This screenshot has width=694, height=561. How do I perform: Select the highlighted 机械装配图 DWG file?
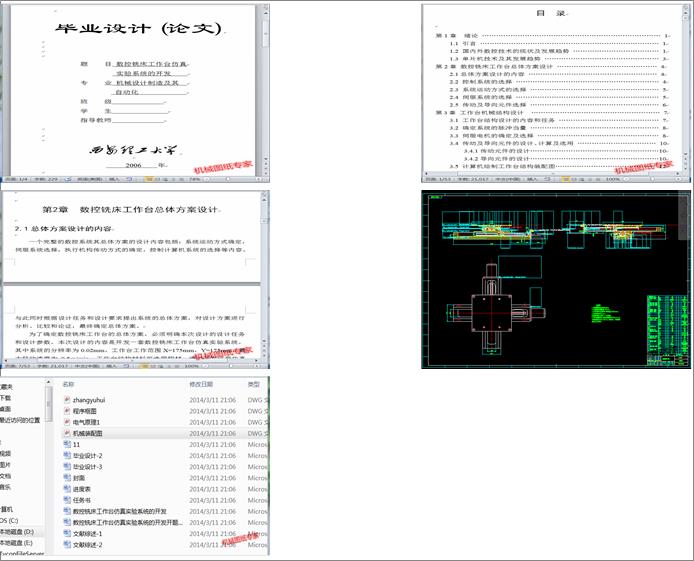pyautogui.click(x=165, y=433)
